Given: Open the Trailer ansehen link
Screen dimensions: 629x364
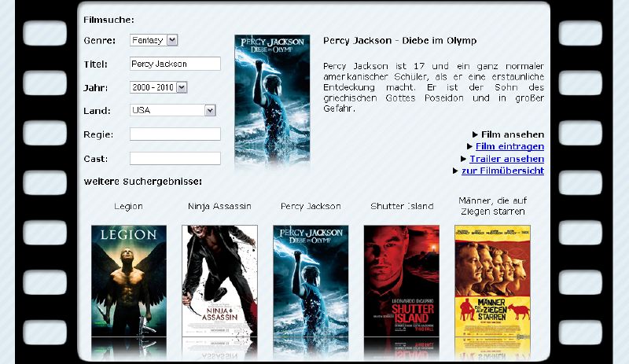Looking at the screenshot, I should coord(506,159).
